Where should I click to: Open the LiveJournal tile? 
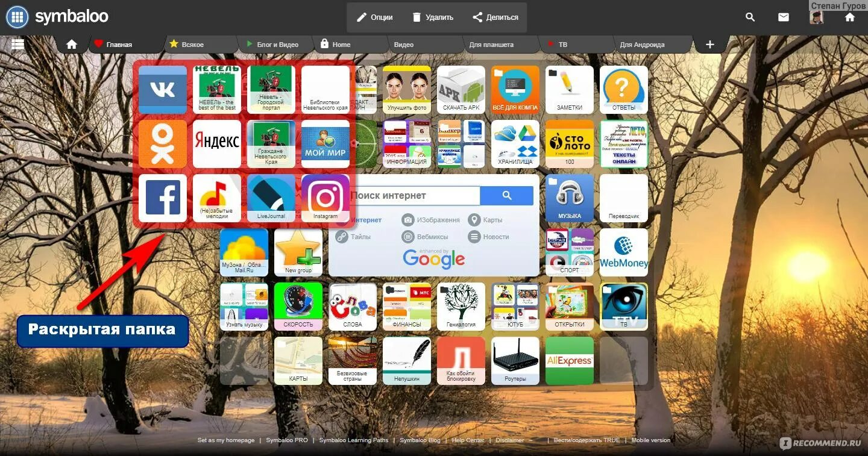[271, 198]
